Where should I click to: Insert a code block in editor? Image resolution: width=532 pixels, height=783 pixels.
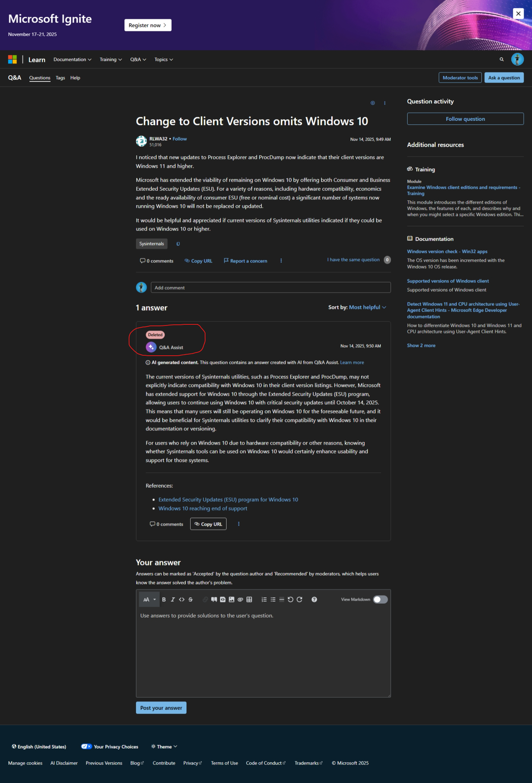point(223,599)
